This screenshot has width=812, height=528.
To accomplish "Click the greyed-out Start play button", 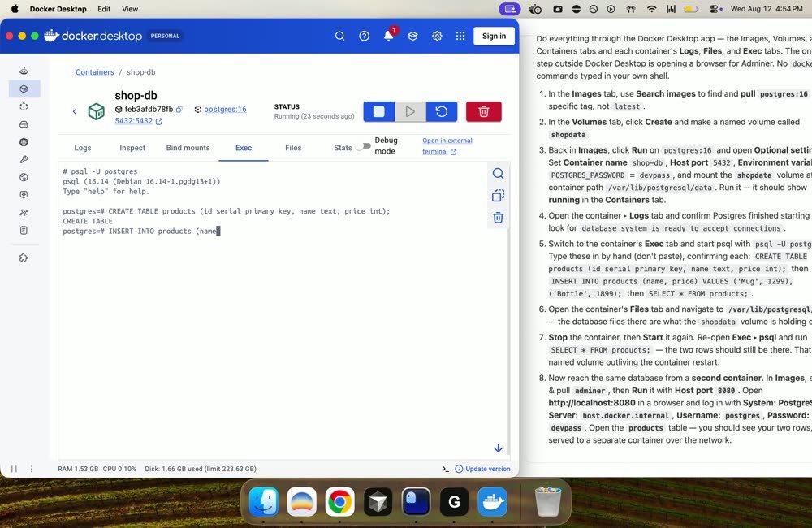I will click(410, 111).
